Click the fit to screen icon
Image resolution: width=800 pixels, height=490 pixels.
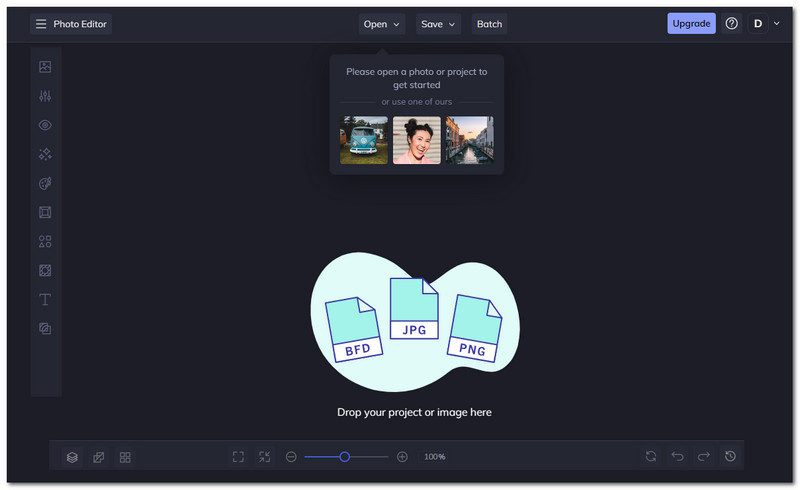coord(238,457)
